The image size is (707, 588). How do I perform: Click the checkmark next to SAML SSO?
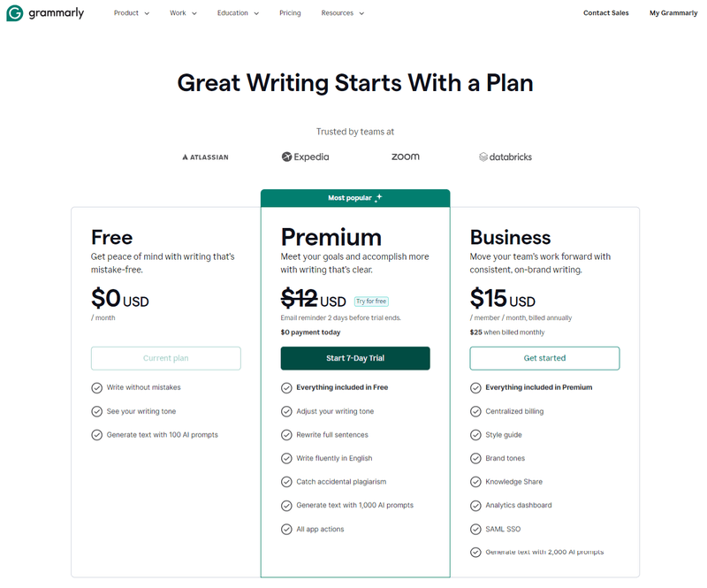click(x=475, y=529)
